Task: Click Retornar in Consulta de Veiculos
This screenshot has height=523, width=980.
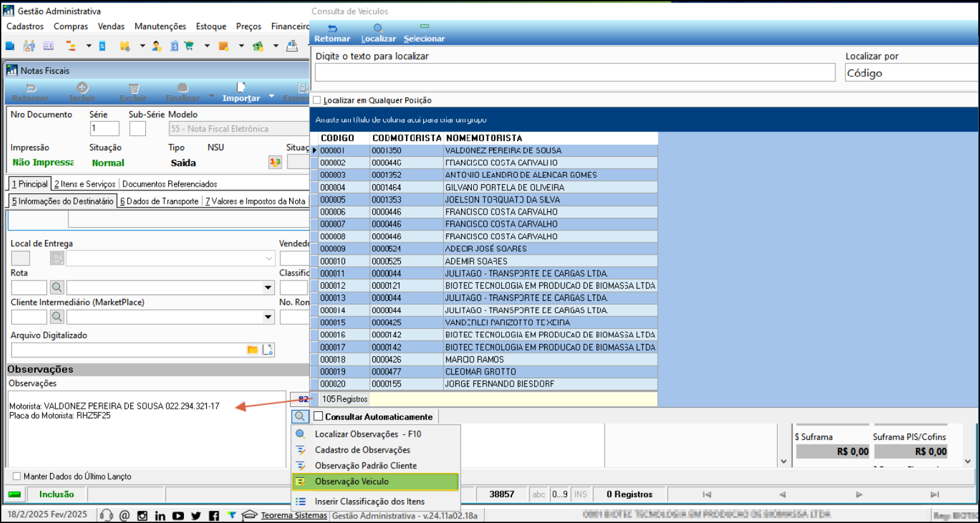Action: 332,34
